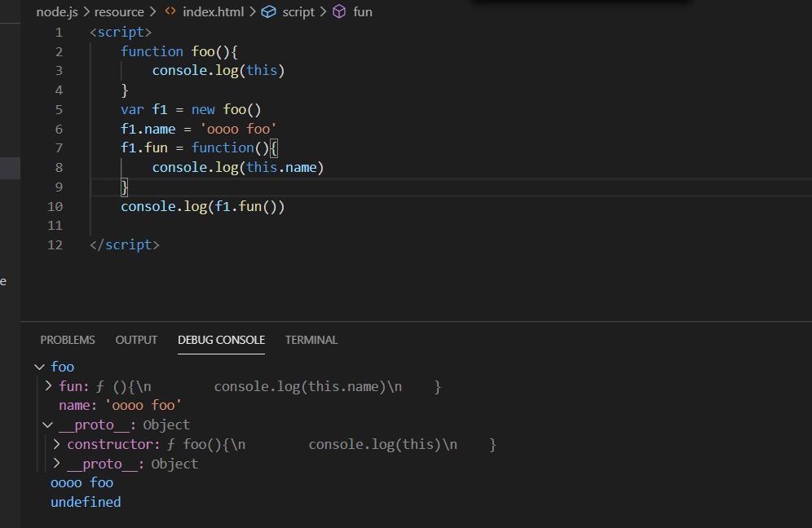The height and width of the screenshot is (528, 812).
Task: Select the DEBUG CONSOLE tab
Action: [221, 340]
